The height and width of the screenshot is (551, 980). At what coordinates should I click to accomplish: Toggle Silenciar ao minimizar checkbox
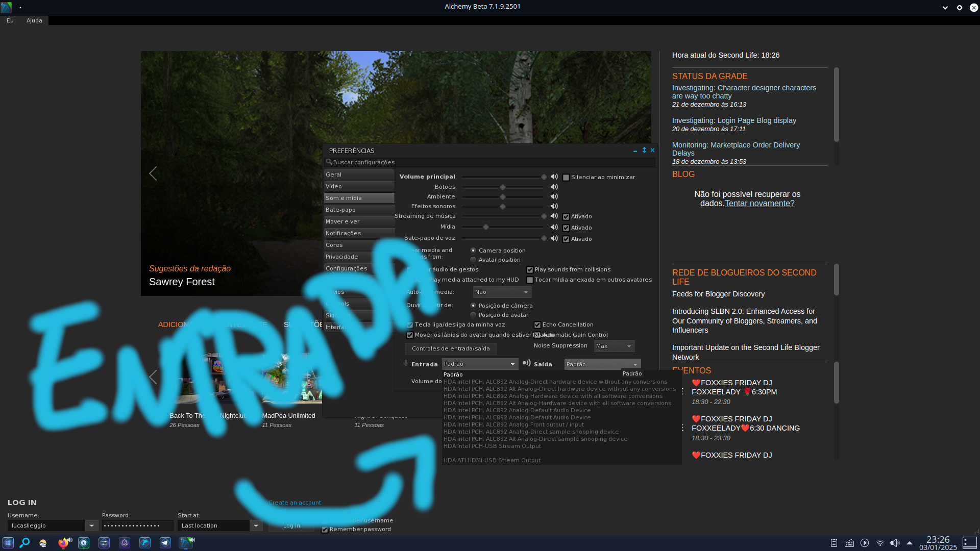tap(566, 178)
